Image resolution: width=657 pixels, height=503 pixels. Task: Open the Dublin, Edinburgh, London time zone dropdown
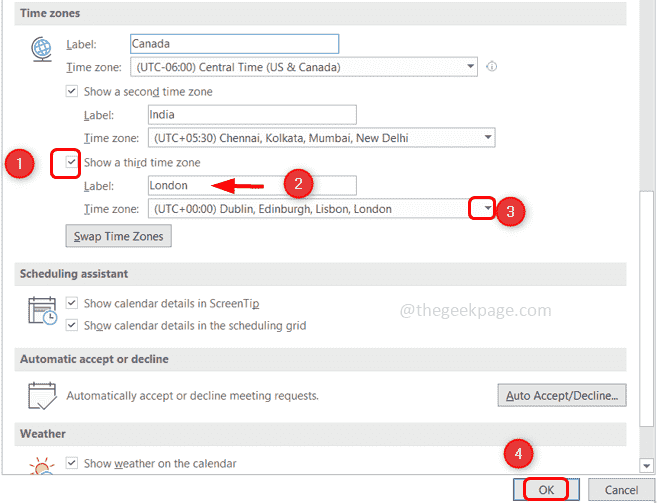(487, 209)
